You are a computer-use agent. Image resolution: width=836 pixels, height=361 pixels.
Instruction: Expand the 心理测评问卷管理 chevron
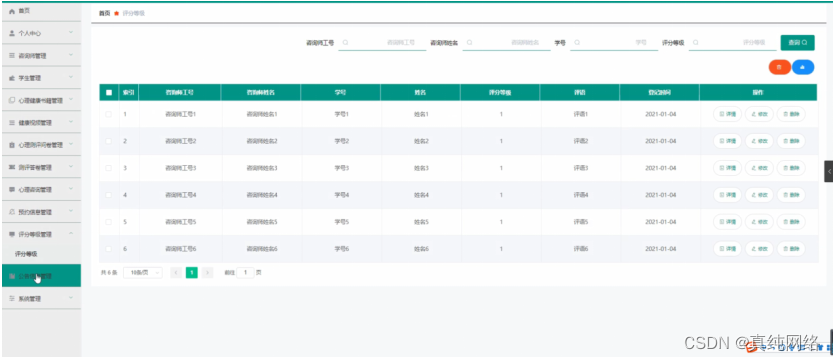71,145
